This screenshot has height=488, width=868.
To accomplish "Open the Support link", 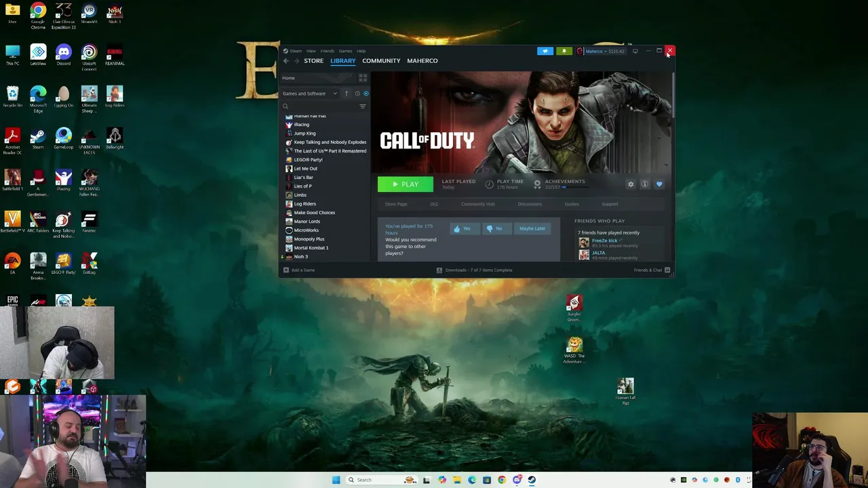I will [610, 204].
